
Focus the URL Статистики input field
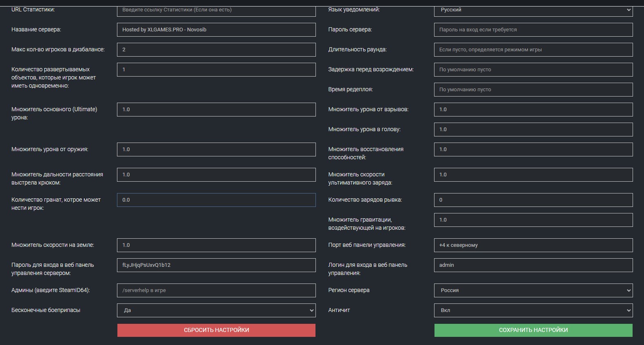tap(216, 10)
